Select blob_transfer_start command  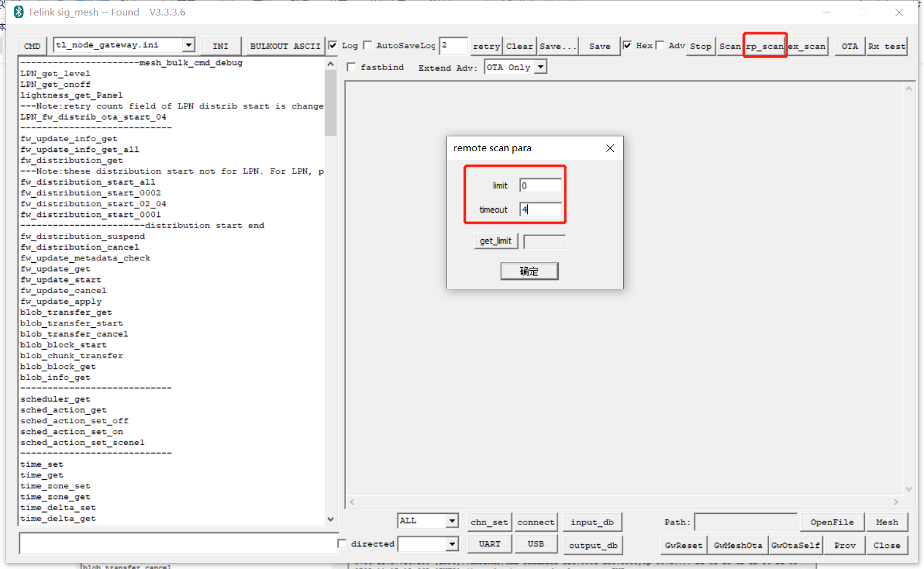pyautogui.click(x=72, y=323)
